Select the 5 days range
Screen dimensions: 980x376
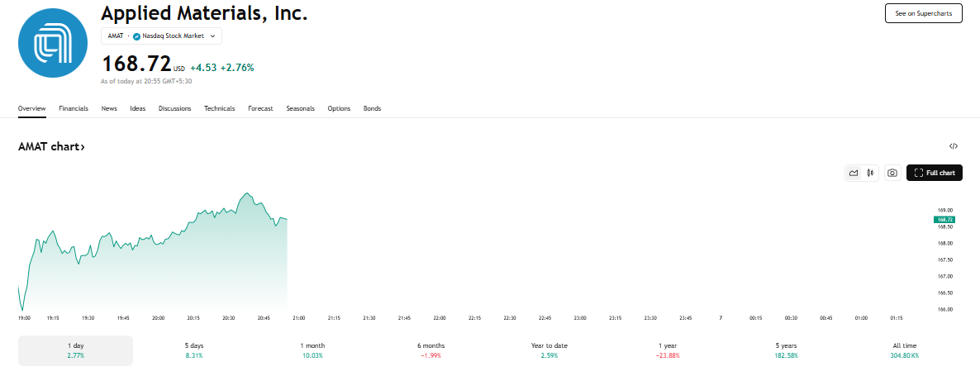pyautogui.click(x=193, y=350)
